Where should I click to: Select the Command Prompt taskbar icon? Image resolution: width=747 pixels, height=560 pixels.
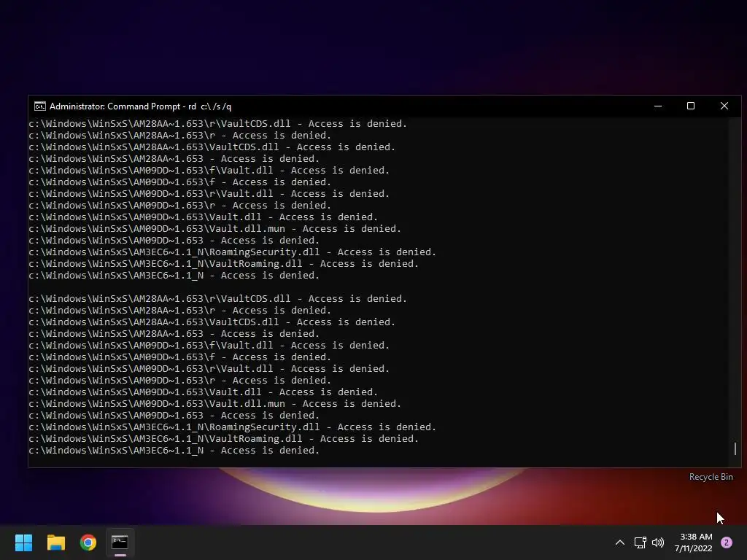(120, 542)
